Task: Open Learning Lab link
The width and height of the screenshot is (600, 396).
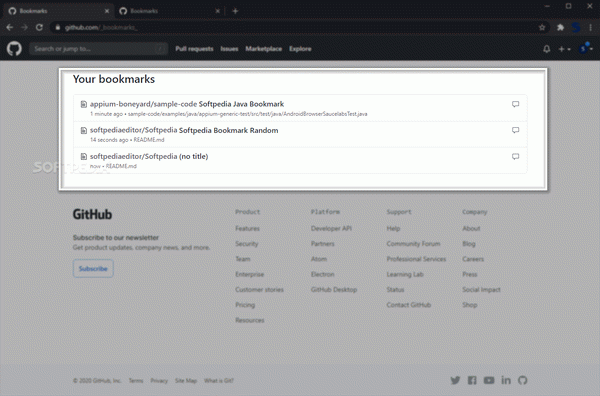Action: tap(405, 274)
